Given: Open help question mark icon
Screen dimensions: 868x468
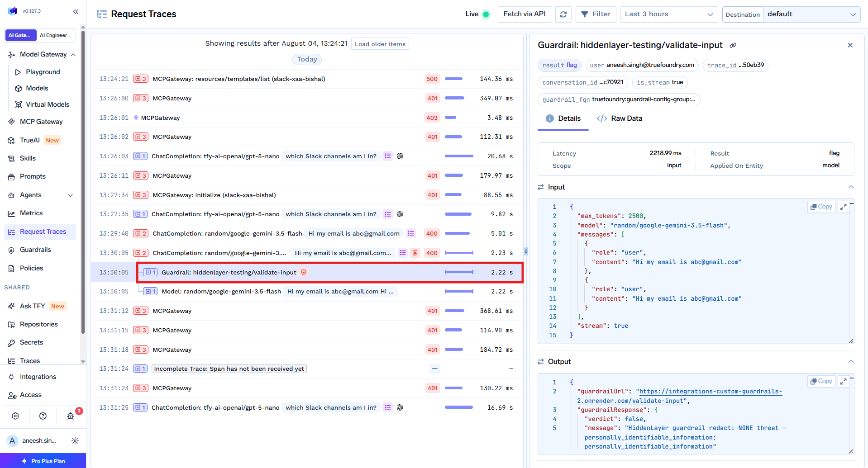Looking at the screenshot, I should pos(43,416).
